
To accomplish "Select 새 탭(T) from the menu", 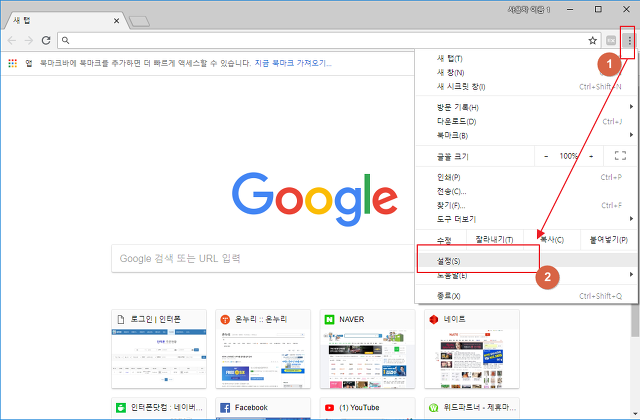I will 527,58.
